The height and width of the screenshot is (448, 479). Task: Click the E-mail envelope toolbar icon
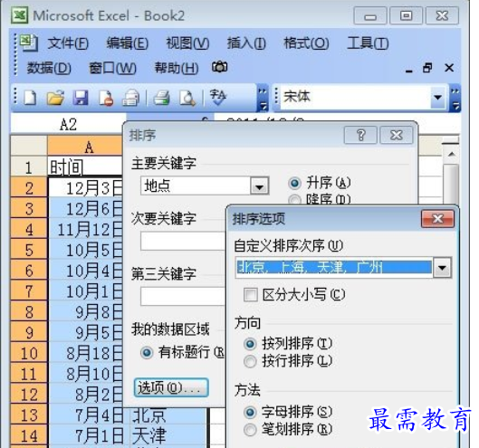point(131,98)
